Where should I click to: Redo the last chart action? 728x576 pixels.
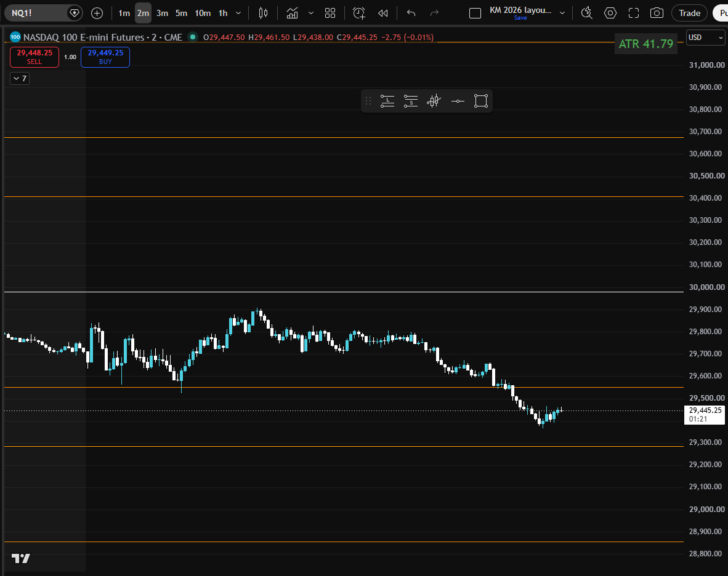(434, 13)
